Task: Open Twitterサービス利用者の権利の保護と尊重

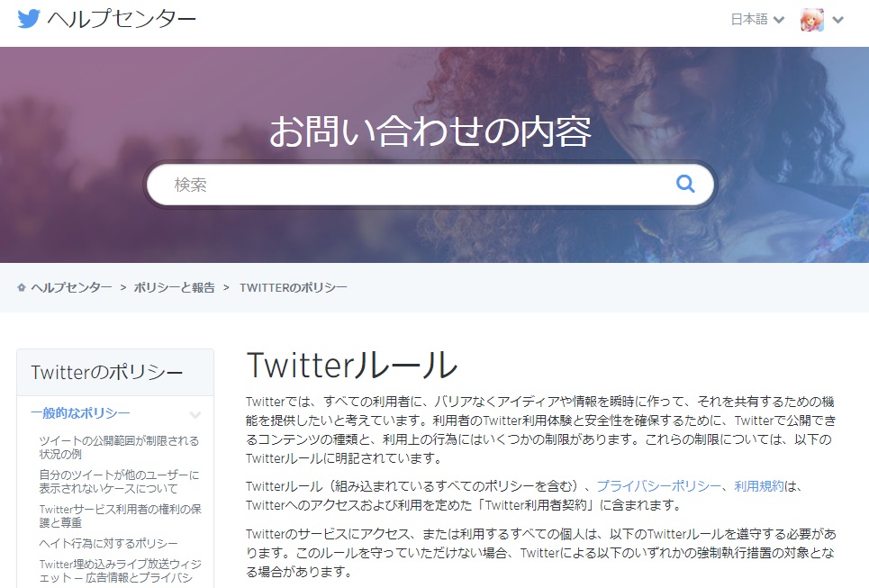Action: 119,516
